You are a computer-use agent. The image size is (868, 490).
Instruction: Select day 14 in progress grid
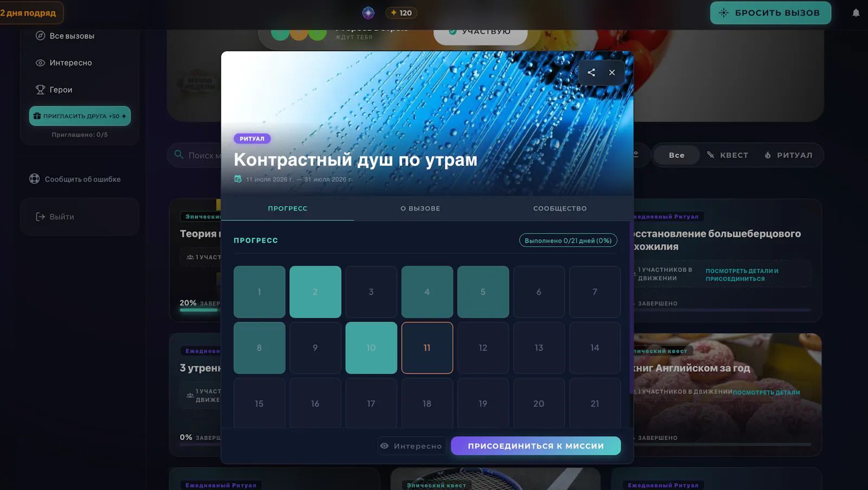coord(595,348)
